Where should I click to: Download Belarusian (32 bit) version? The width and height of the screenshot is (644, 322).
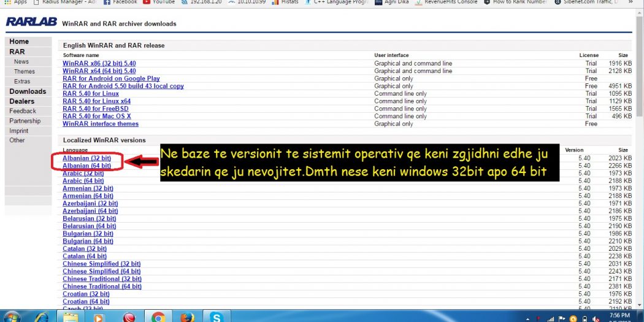89,218
